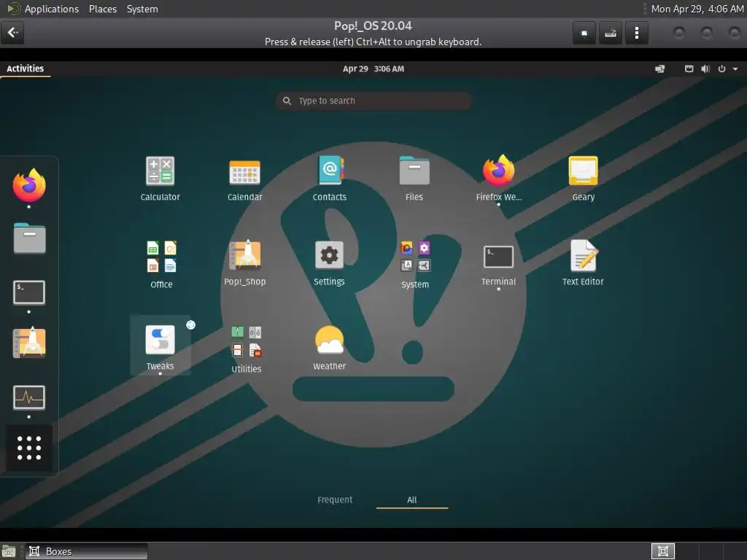Viewport: 747px width, 560px height.
Task: Click Pop!_Shop rocket icon in the dock
Action: tap(29, 343)
